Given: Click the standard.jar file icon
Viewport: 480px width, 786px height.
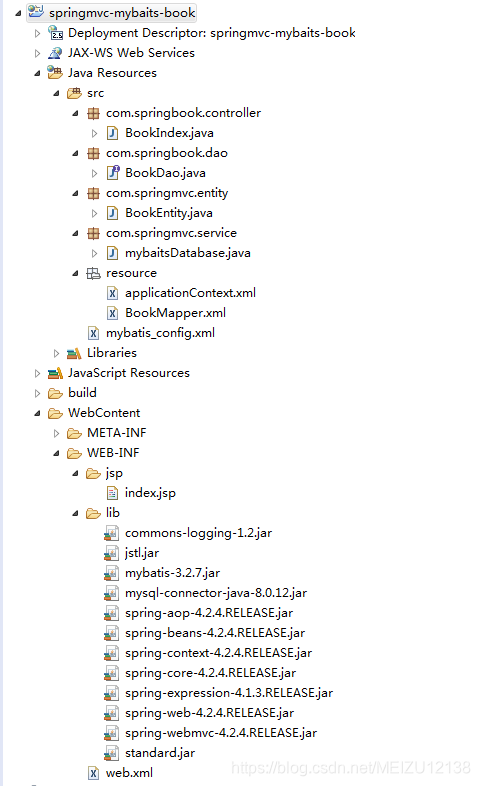Looking at the screenshot, I should 111,753.
